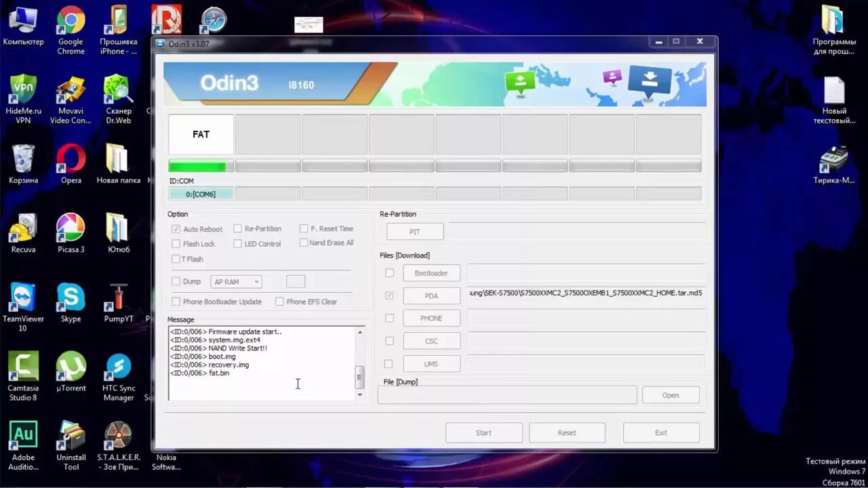Open Picasa 3 desktop shortcut
The height and width of the screenshot is (488, 868).
(x=71, y=234)
